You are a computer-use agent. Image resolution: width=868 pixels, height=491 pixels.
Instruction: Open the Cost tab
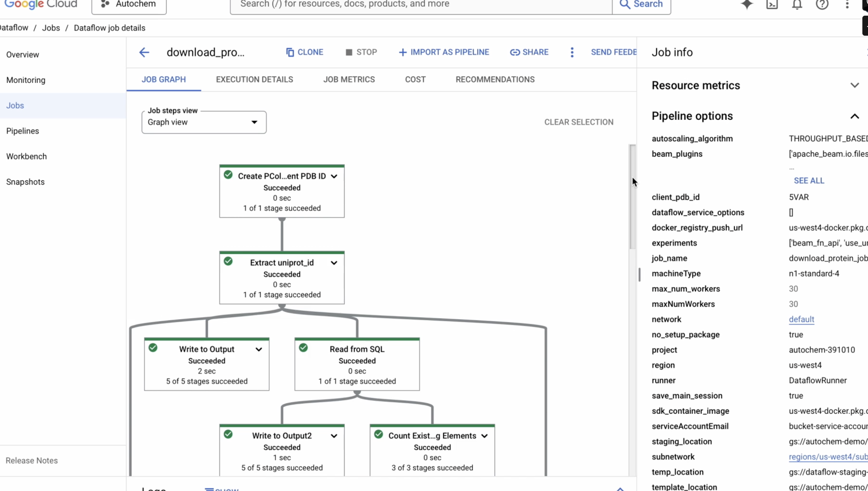(x=415, y=80)
